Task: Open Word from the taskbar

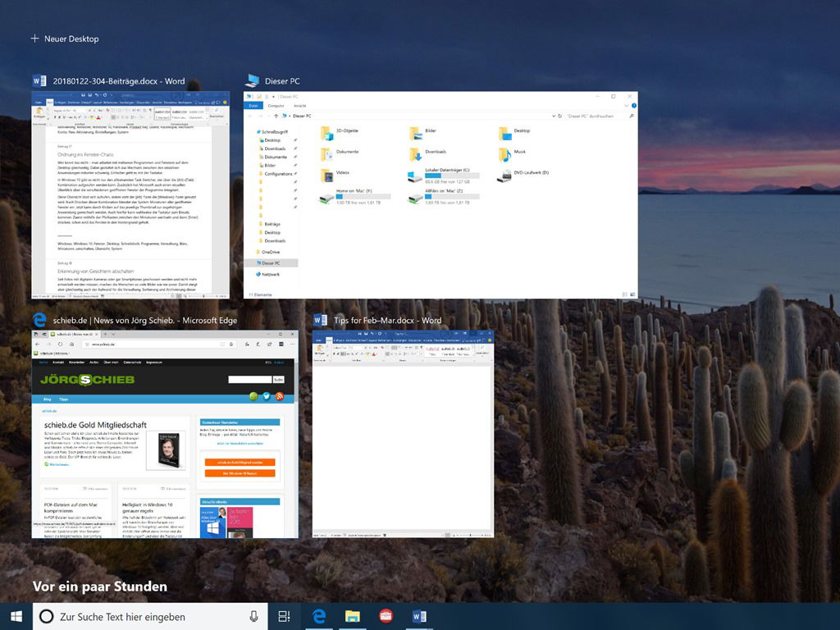Action: click(419, 617)
